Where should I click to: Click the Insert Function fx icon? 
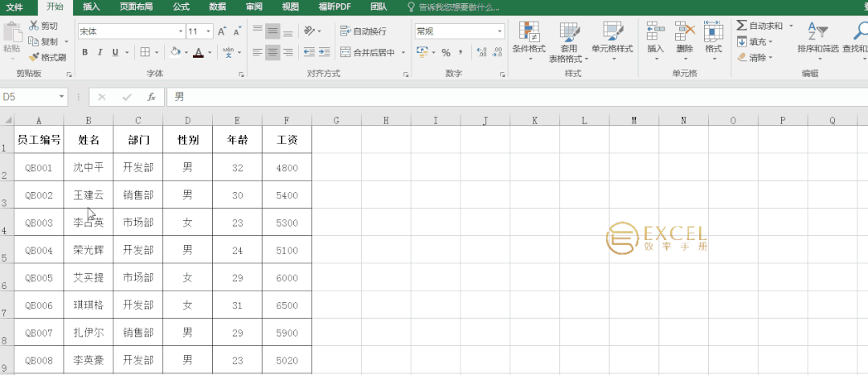(151, 97)
